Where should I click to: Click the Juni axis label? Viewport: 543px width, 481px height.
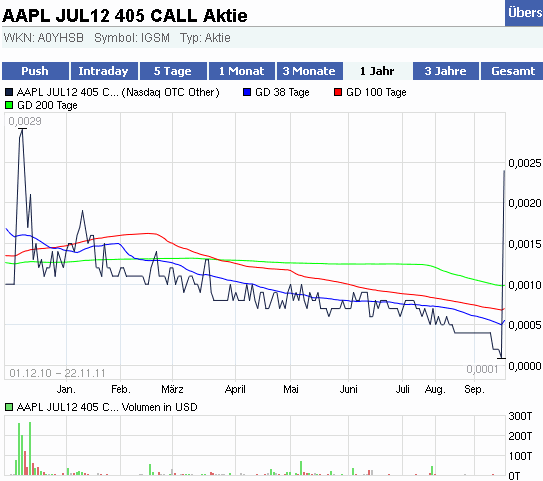pos(348,389)
